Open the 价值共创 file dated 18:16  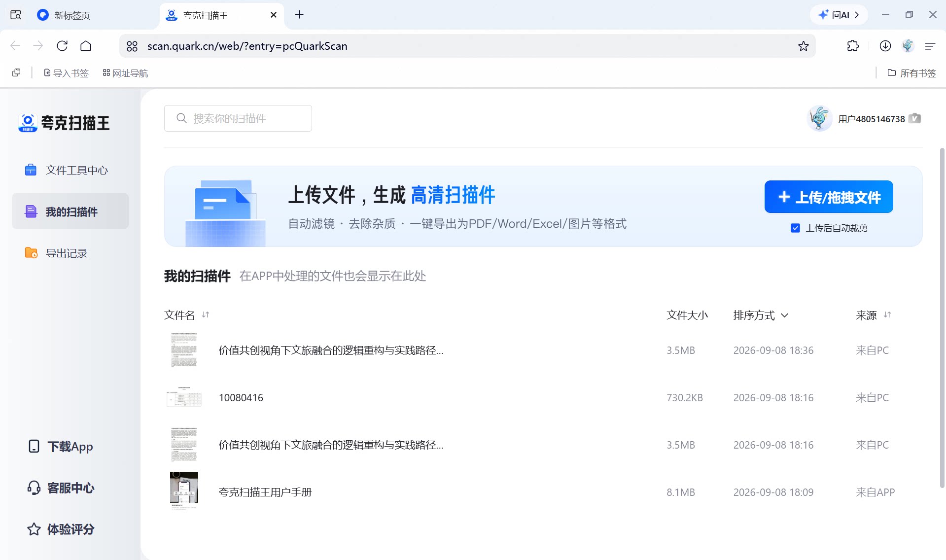[x=331, y=445]
